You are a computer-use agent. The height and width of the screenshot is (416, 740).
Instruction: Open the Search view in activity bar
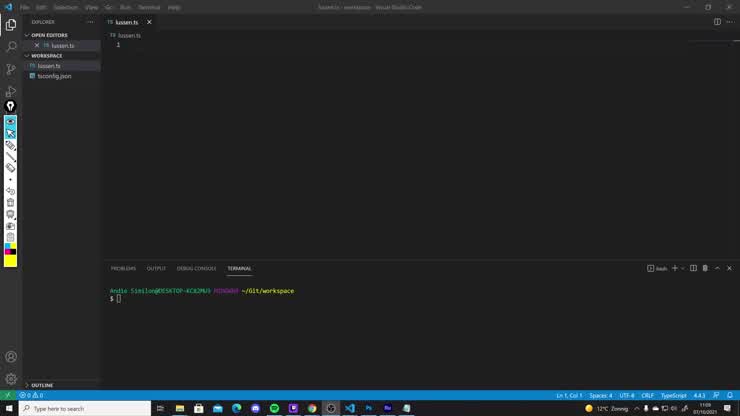[x=11, y=47]
